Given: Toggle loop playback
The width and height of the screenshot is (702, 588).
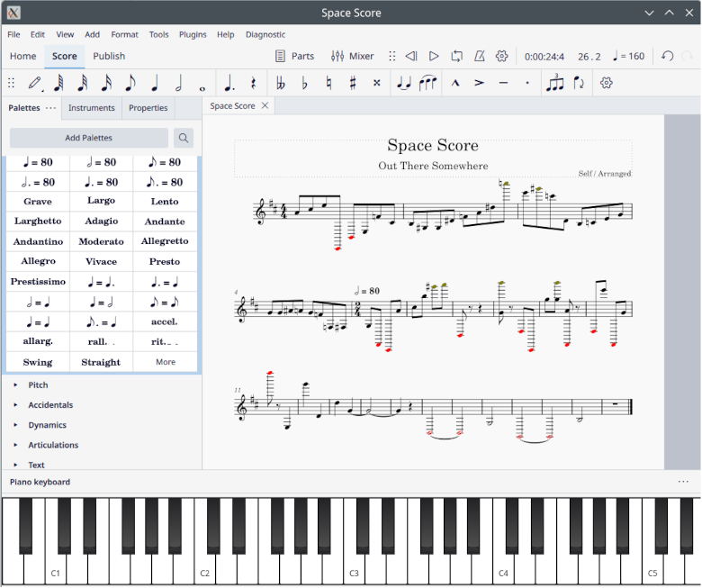Looking at the screenshot, I should click(457, 56).
